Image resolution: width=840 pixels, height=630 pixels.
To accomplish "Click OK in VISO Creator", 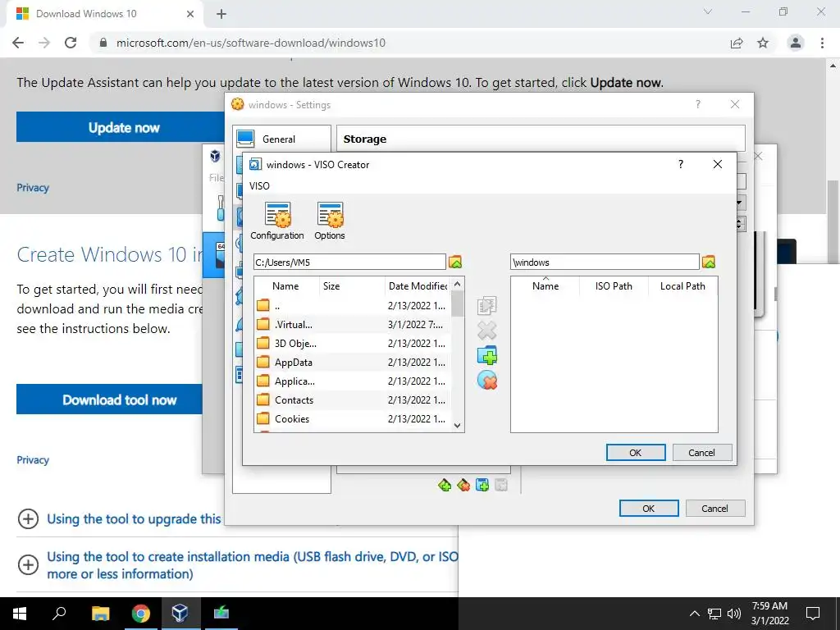I will [x=636, y=453].
